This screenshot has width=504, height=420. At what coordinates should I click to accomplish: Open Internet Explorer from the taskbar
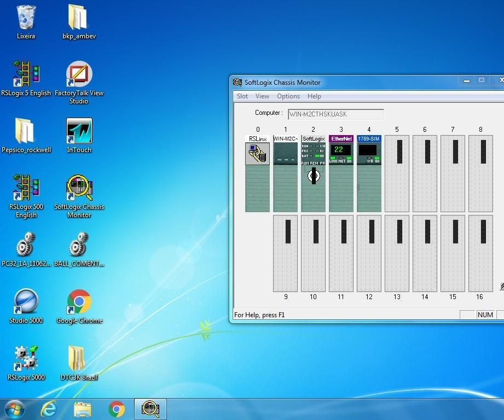click(49, 409)
